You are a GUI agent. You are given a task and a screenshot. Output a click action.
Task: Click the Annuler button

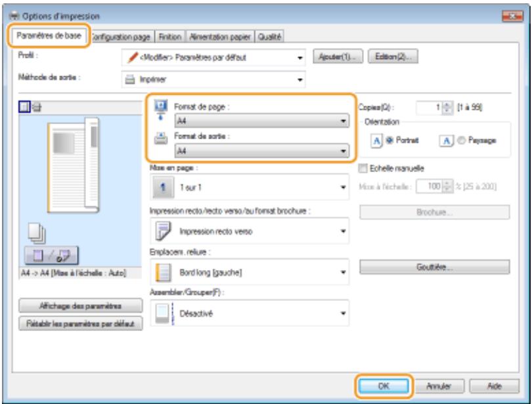[439, 386]
